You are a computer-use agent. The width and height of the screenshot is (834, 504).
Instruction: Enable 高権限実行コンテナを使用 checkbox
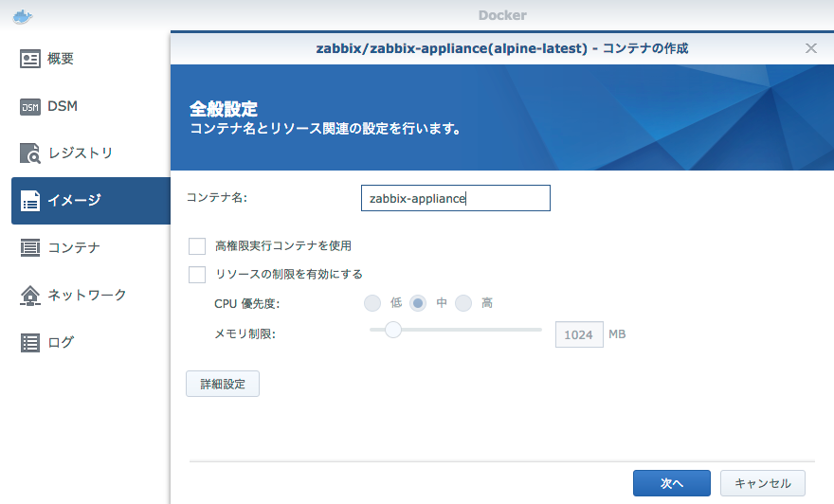pyautogui.click(x=197, y=246)
